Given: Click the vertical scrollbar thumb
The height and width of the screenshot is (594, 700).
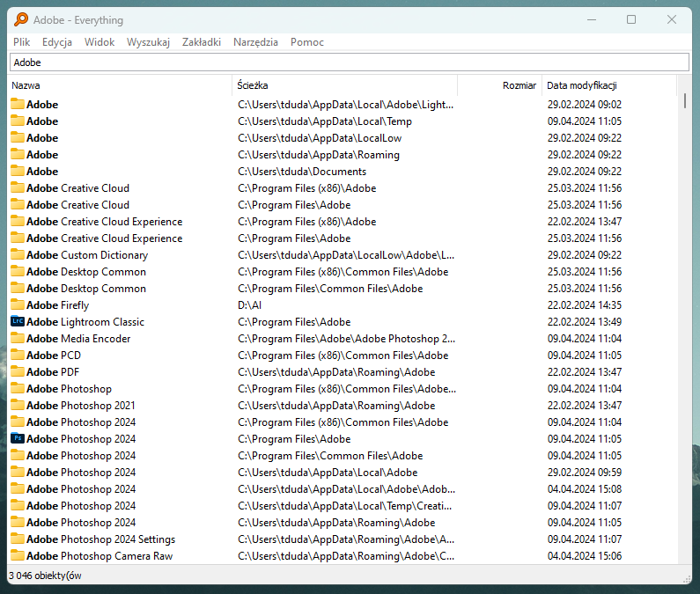Looking at the screenshot, I should click(685, 100).
